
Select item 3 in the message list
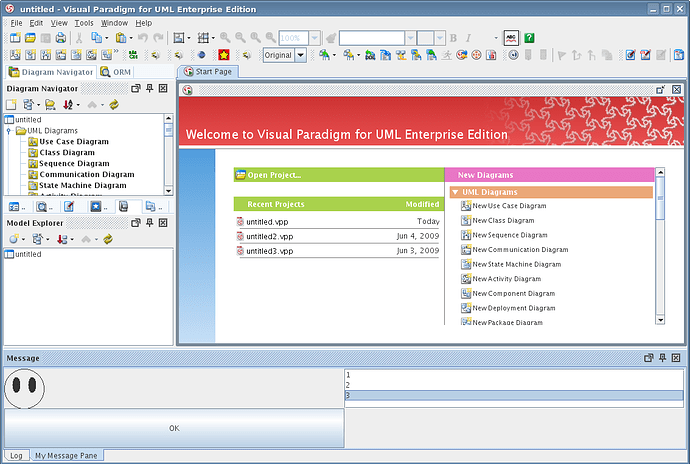(514, 395)
